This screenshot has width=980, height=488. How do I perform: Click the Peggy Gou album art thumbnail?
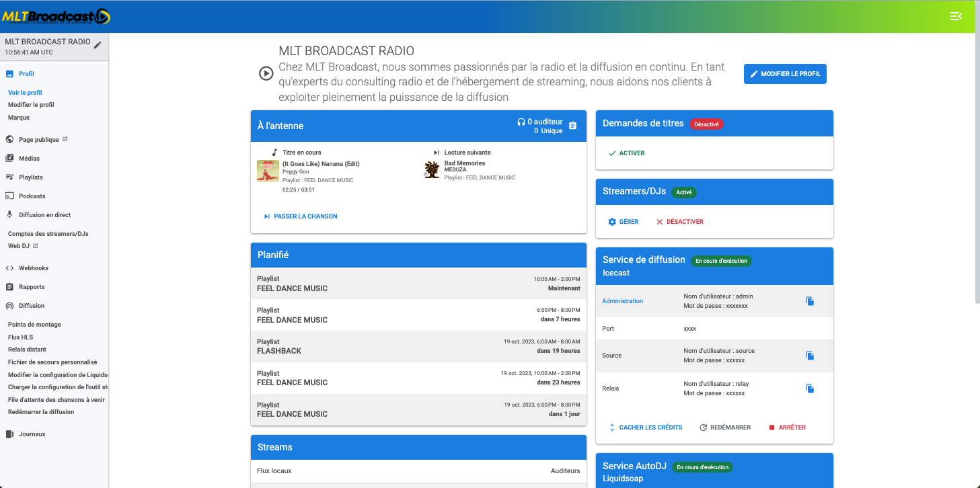coord(268,171)
